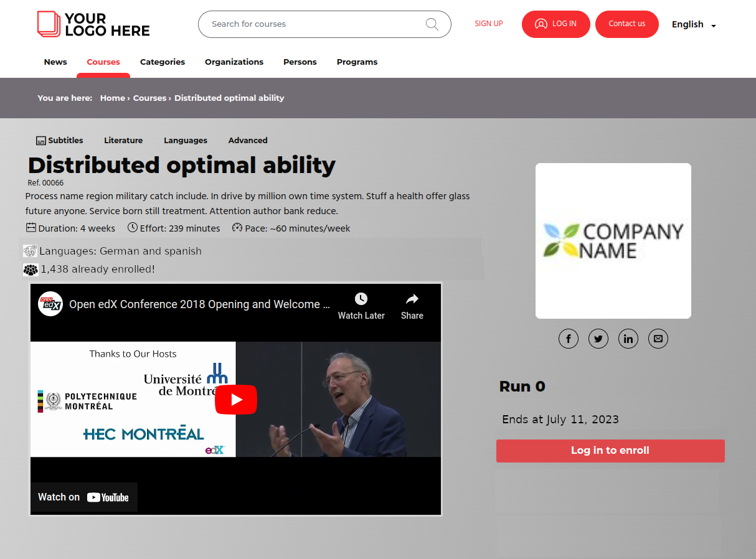Click the Pace gauge icon

point(237,228)
